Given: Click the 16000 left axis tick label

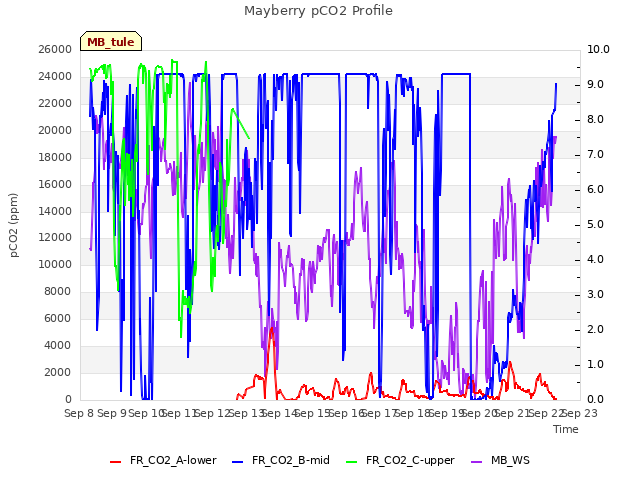Looking at the screenshot, I should click(x=55, y=184).
